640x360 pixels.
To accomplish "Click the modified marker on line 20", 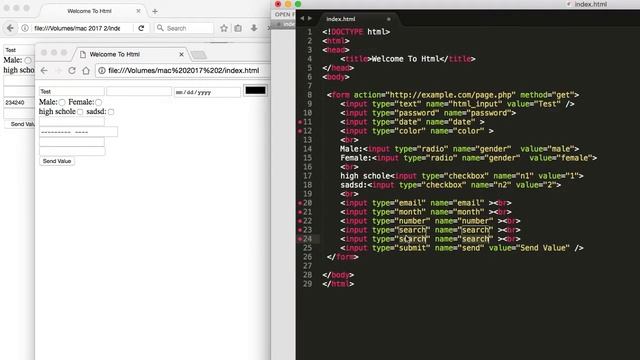I will pos(300,203).
